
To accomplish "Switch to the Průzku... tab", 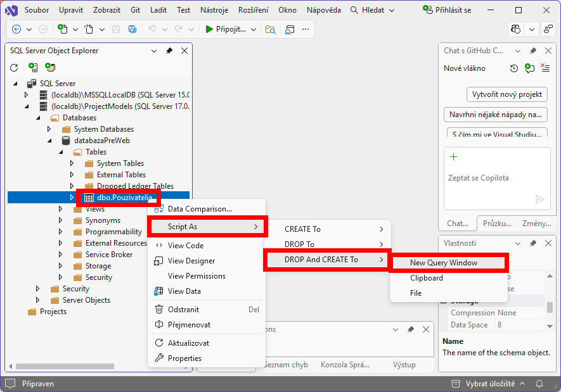I will [497, 224].
